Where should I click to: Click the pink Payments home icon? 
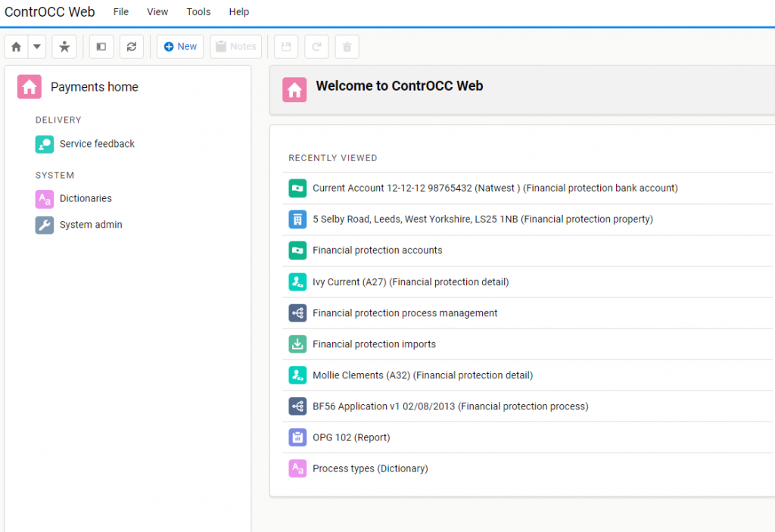pos(30,87)
